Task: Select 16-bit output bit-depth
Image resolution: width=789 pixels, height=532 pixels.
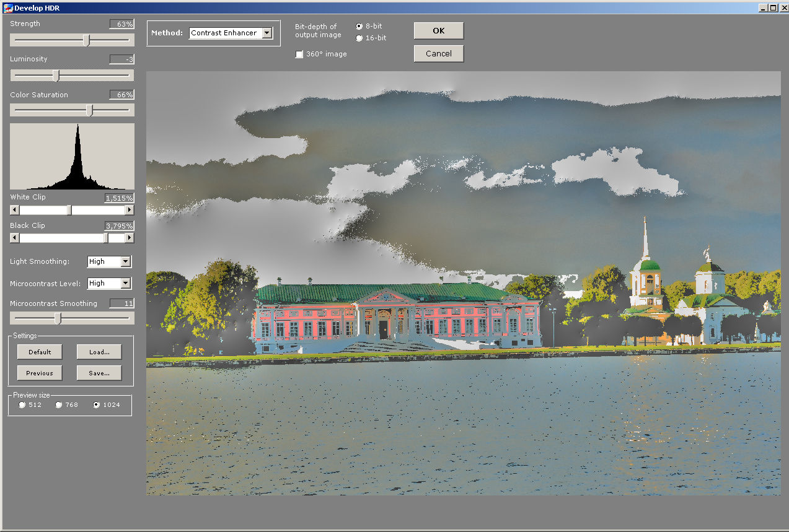Action: (x=359, y=38)
